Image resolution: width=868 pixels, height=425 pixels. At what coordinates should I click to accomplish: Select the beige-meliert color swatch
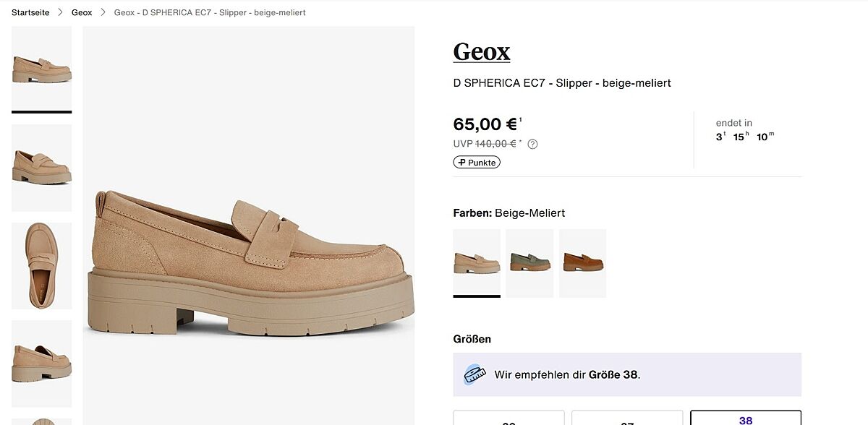477,262
